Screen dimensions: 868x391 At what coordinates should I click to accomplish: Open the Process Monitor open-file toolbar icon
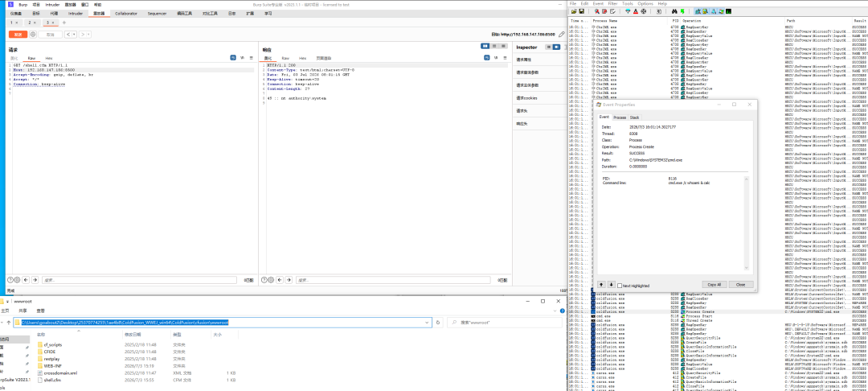pos(574,11)
